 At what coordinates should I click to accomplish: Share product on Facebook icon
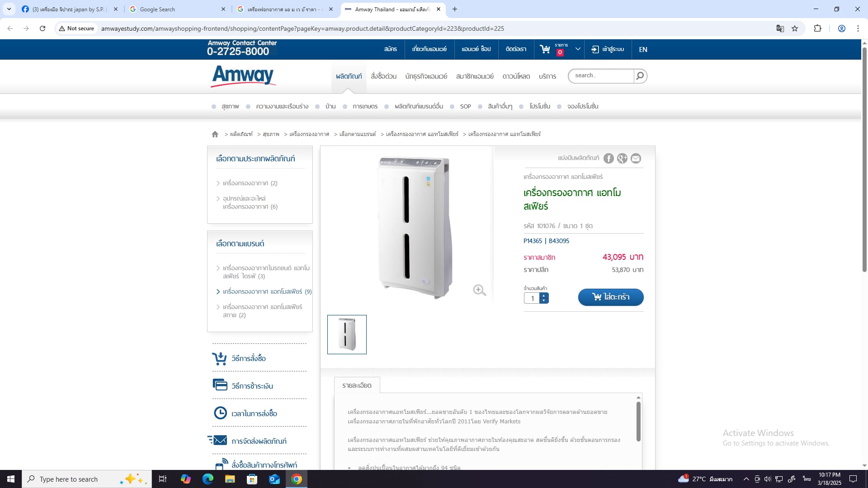tap(609, 159)
